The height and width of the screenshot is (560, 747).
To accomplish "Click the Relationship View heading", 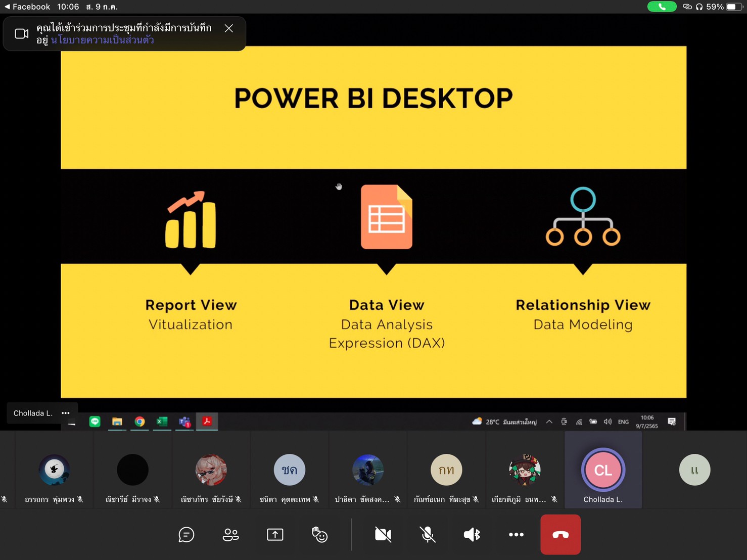I will coord(583,305).
